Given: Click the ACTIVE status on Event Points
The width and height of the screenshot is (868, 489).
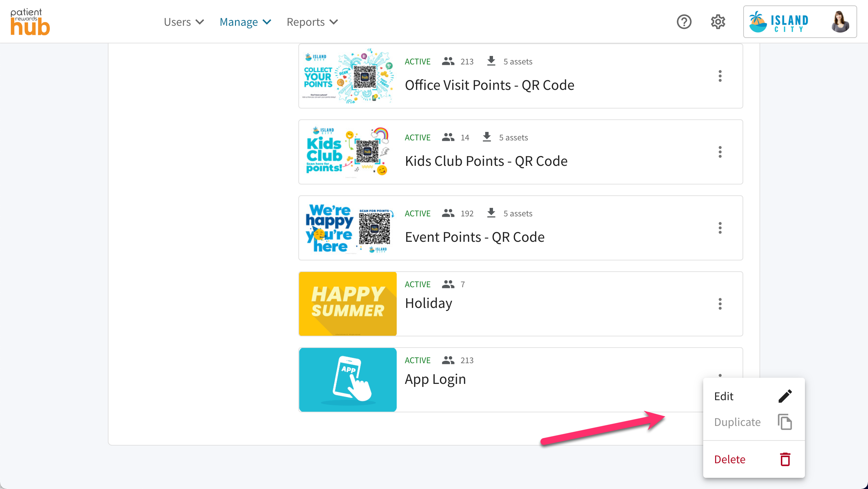Looking at the screenshot, I should [417, 214].
